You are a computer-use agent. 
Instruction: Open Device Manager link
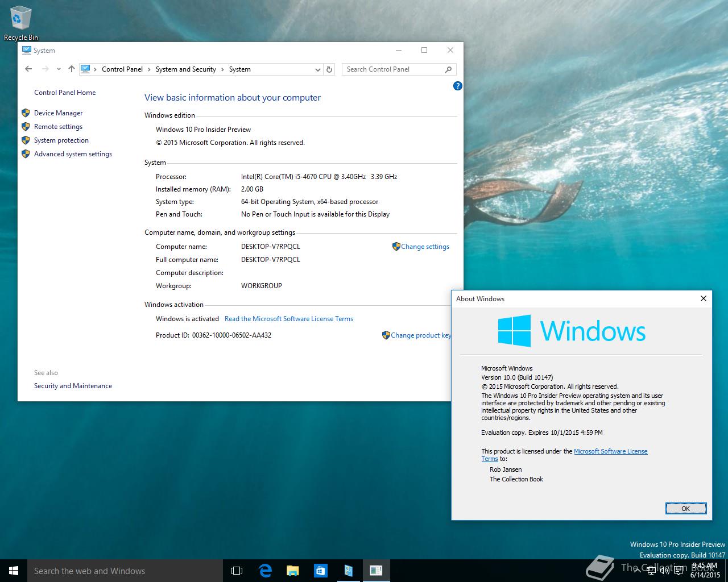click(58, 113)
